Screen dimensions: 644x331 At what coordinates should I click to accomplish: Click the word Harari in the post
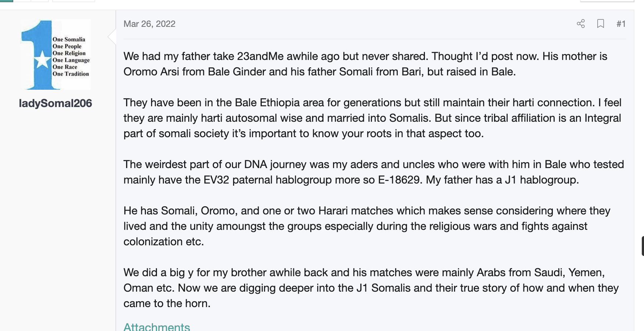click(x=335, y=211)
